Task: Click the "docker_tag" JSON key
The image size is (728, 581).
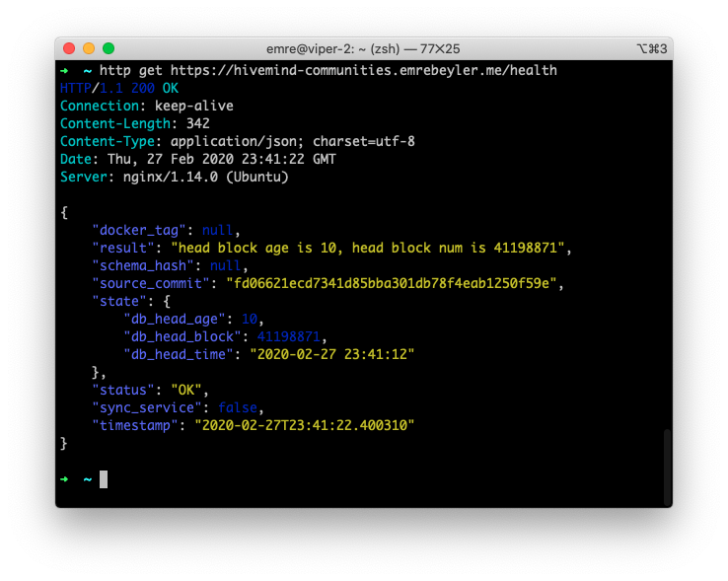Action: pyautogui.click(x=139, y=231)
